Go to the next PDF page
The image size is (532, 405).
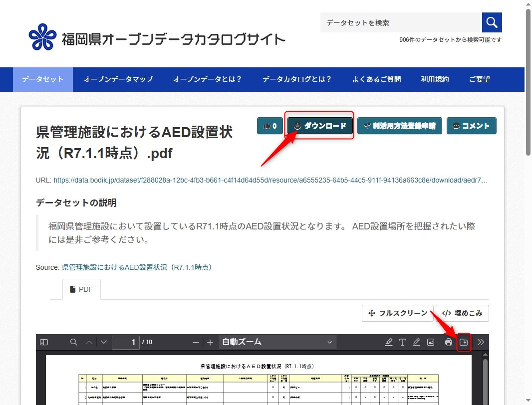(104, 342)
